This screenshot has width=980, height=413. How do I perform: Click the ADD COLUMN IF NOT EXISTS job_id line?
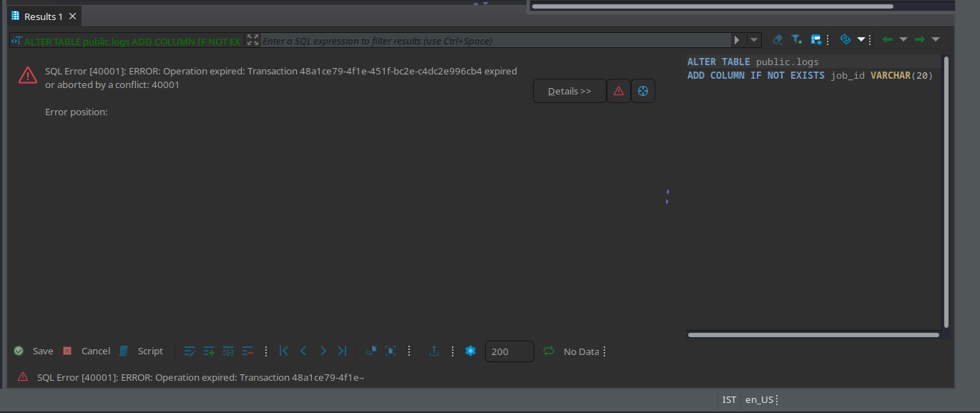(810, 75)
